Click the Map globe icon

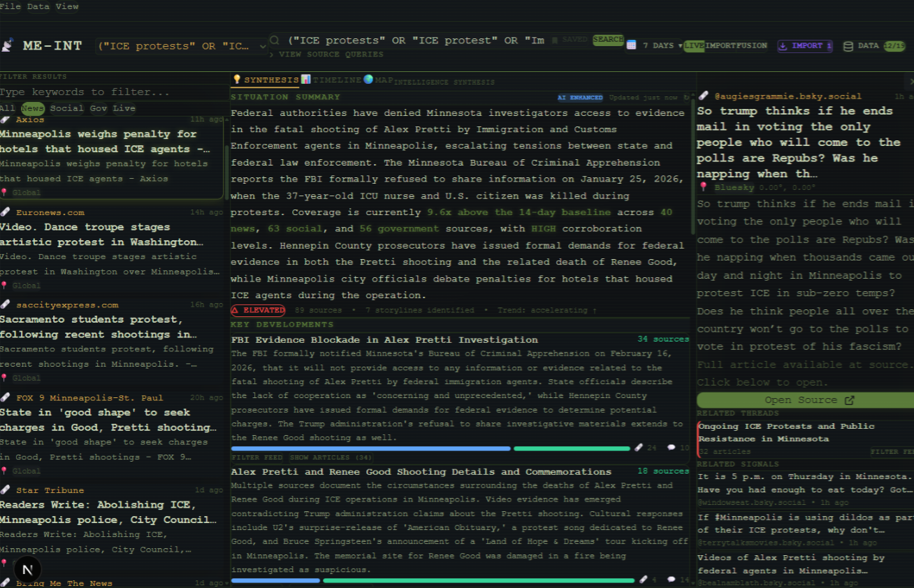(x=368, y=80)
